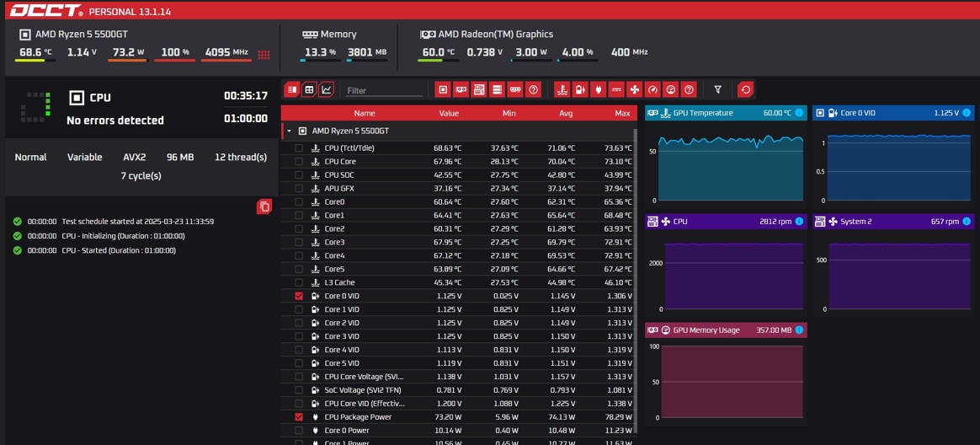The height and width of the screenshot is (445, 980).
Task: Toggle unknown sensor type filter (second question mark)
Action: pyautogui.click(x=689, y=90)
